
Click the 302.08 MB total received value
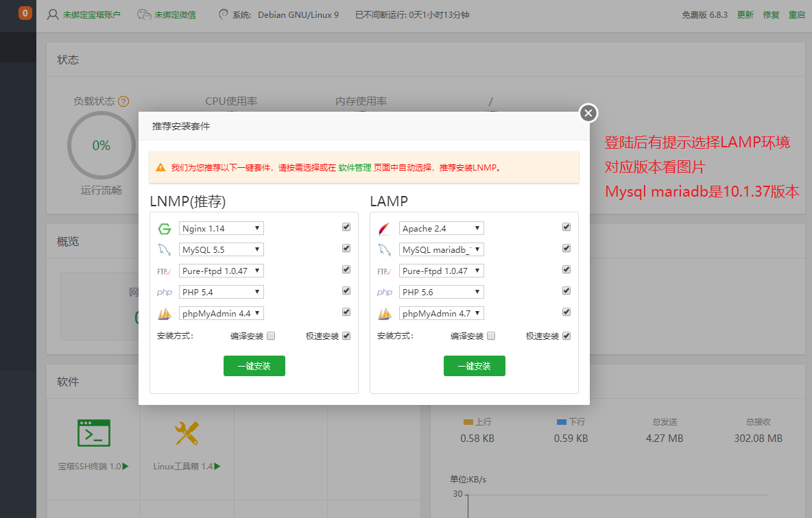tap(758, 439)
